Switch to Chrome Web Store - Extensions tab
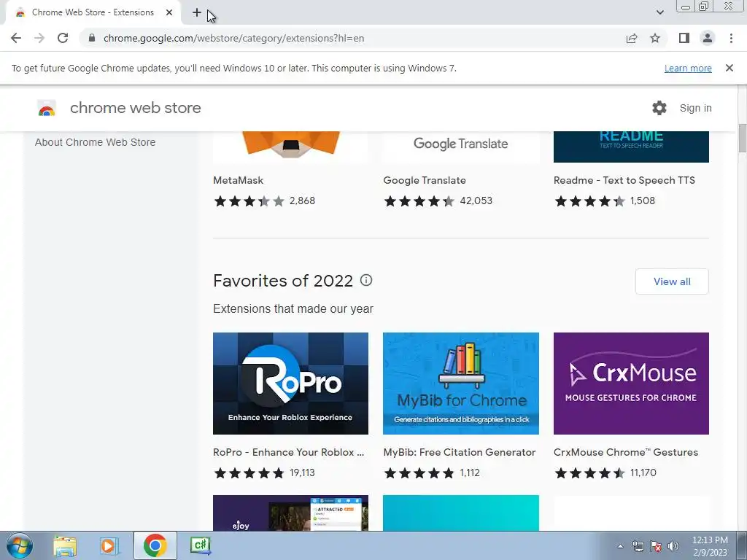747x560 pixels. point(93,12)
